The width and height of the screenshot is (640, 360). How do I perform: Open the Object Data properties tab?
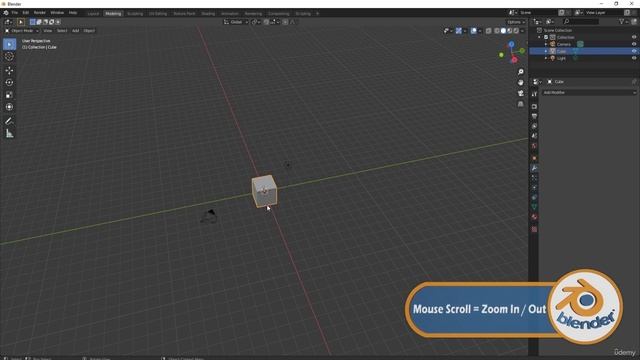pyautogui.click(x=534, y=207)
